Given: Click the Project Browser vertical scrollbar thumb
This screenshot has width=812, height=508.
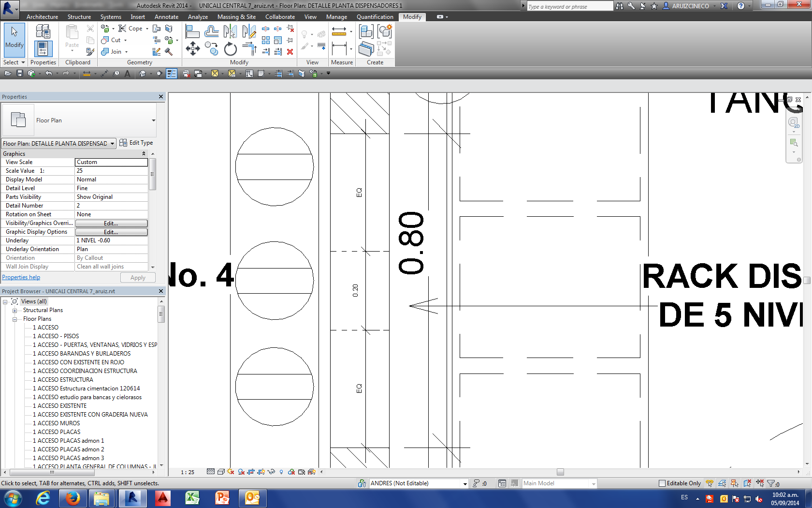Looking at the screenshot, I should 161,314.
